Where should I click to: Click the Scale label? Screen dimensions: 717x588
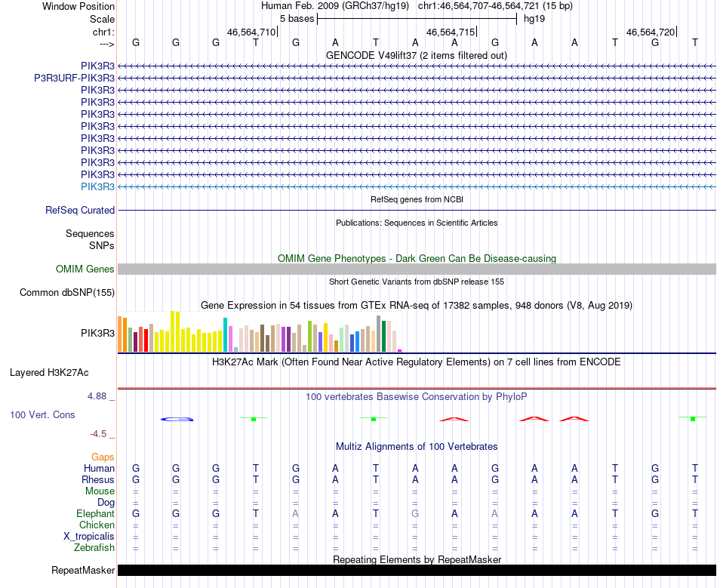tap(102, 19)
